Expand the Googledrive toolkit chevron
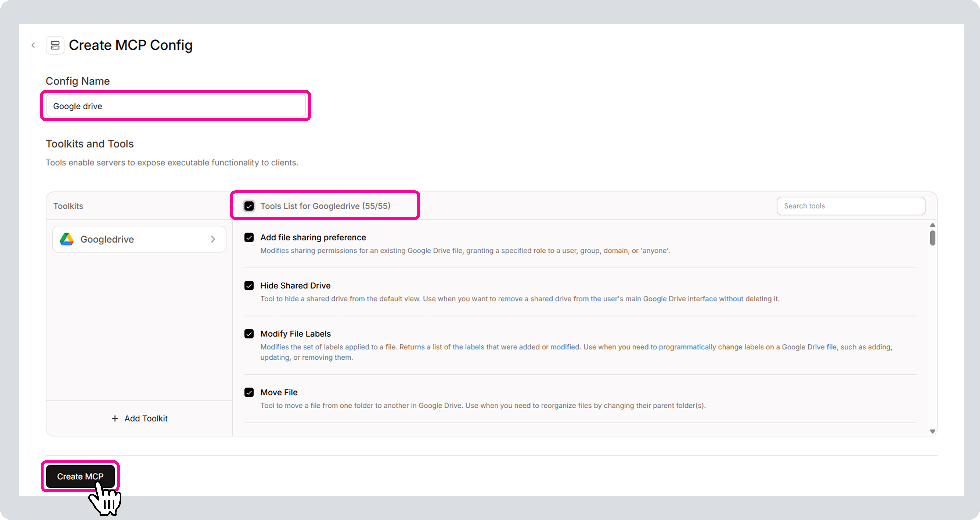This screenshot has height=520, width=980. click(213, 239)
